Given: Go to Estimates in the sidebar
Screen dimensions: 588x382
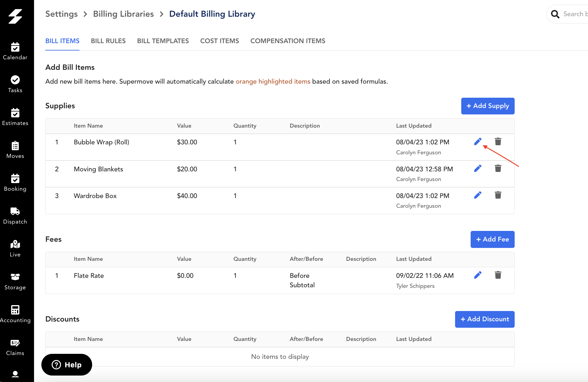Looking at the screenshot, I should [15, 117].
